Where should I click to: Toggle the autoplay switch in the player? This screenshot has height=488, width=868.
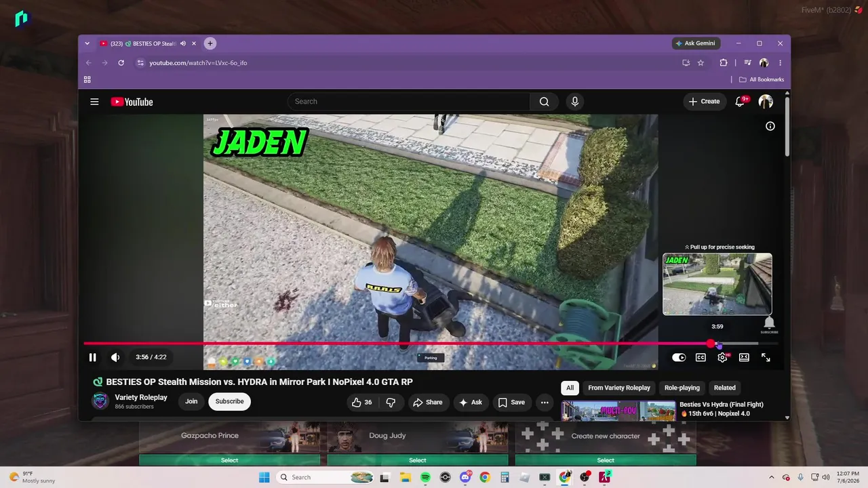[x=679, y=357]
